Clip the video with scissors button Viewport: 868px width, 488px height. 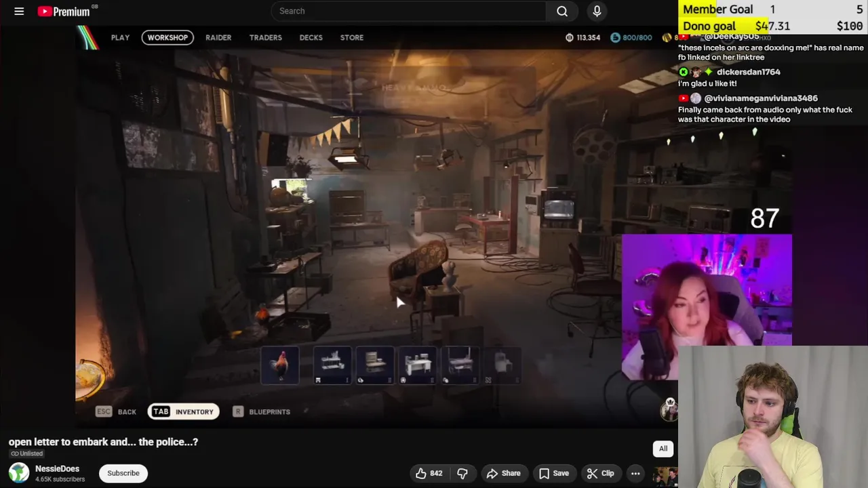coord(600,473)
